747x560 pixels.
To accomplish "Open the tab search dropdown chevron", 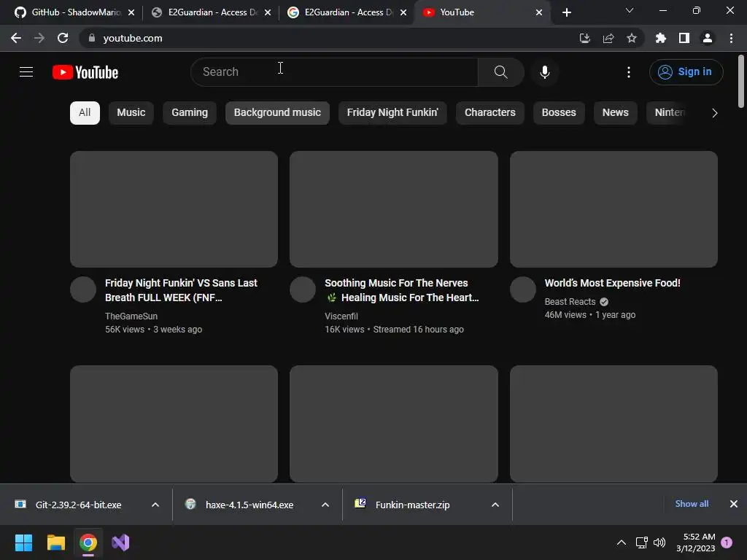I will [630, 10].
